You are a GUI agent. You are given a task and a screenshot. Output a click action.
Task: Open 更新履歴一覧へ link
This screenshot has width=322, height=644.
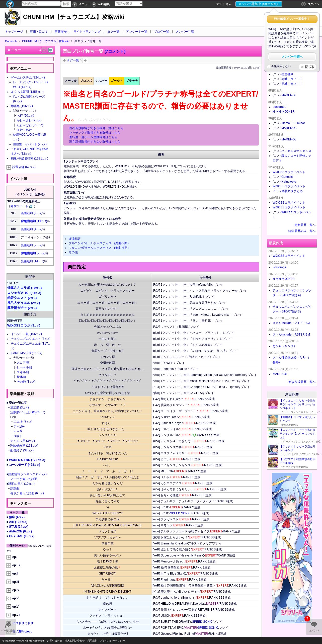[x=305, y=225]
